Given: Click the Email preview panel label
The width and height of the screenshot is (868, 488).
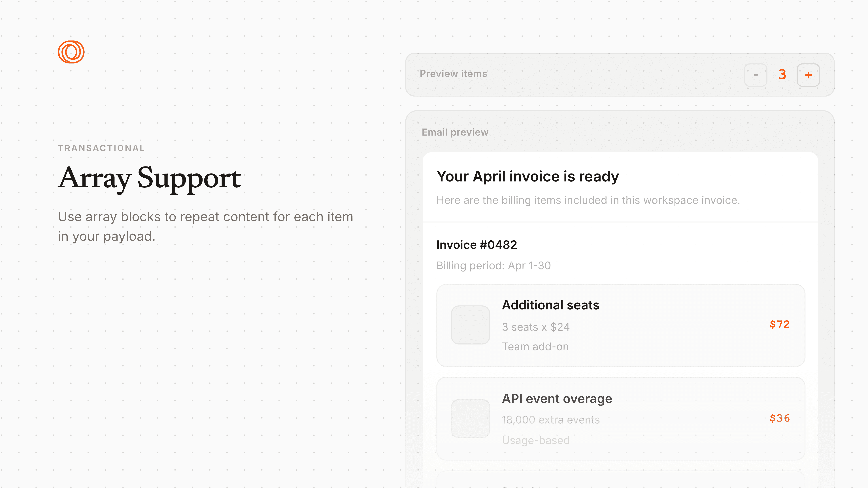Looking at the screenshot, I should point(455,132).
